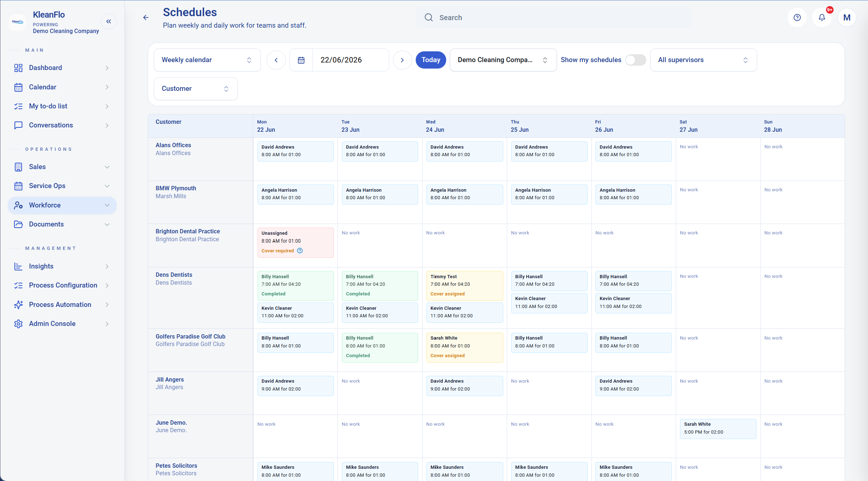Open My to-do list menu item
This screenshot has height=481, width=868.
(x=62, y=106)
